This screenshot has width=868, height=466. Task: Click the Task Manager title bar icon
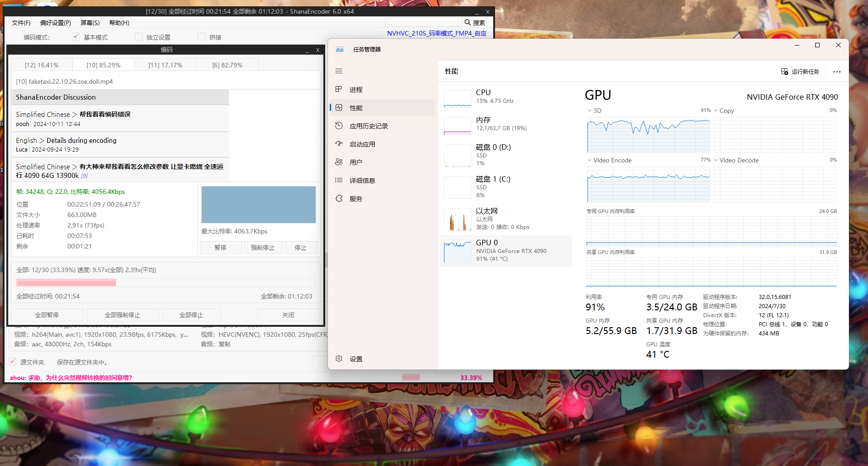pyautogui.click(x=340, y=49)
